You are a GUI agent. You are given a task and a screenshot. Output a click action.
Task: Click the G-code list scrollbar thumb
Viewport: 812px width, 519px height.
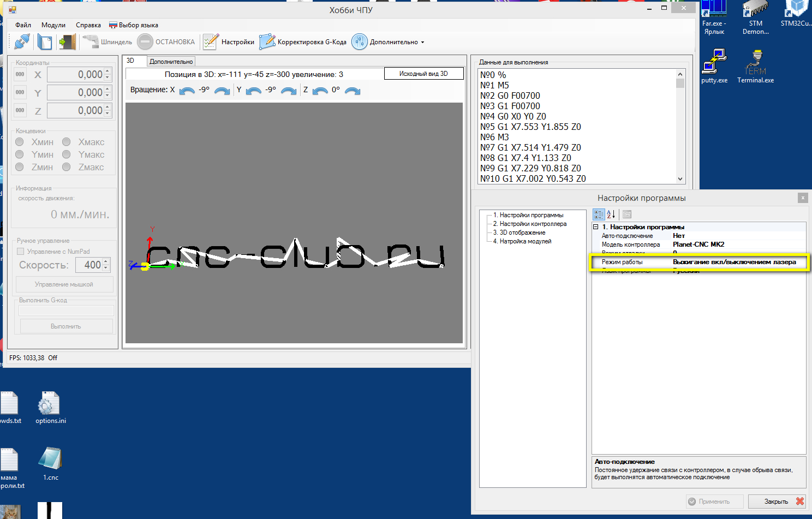[680, 83]
